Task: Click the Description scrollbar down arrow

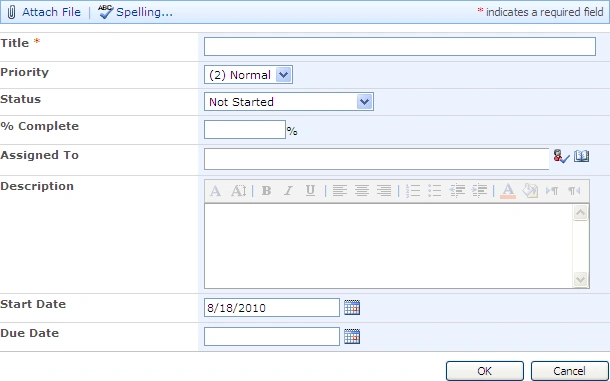Action: tap(580, 279)
